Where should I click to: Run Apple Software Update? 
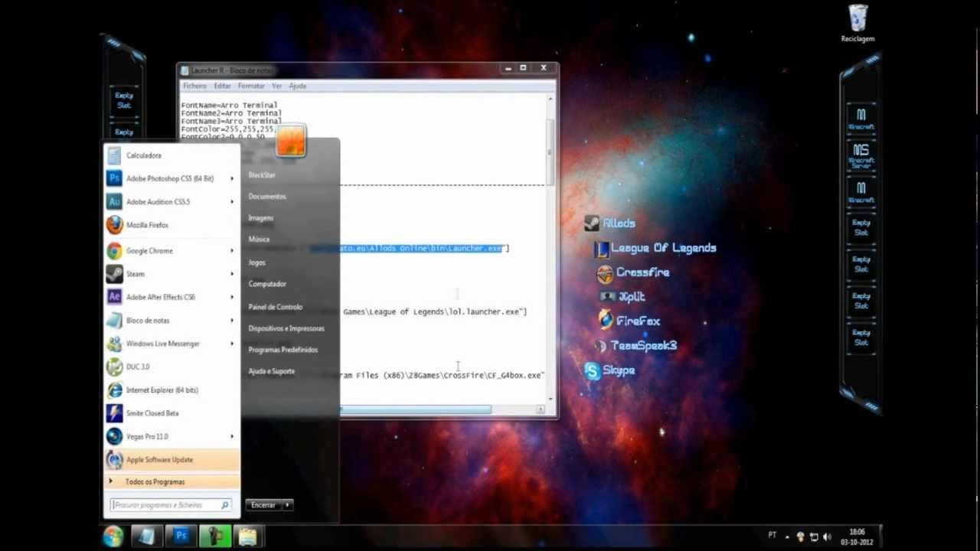click(x=171, y=459)
